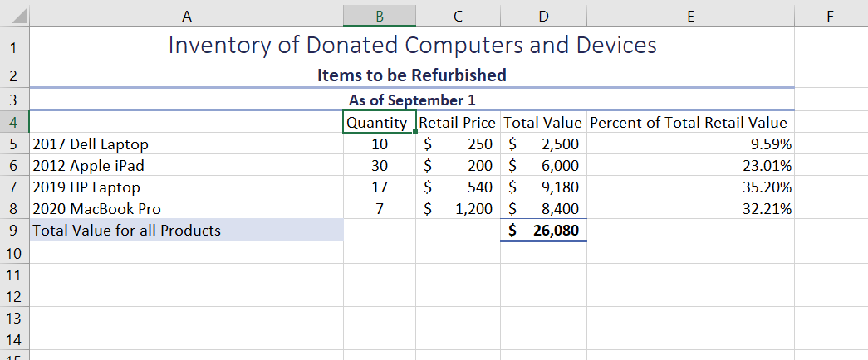Click total value $6,000 cell
The height and width of the screenshot is (360, 868).
click(x=543, y=165)
